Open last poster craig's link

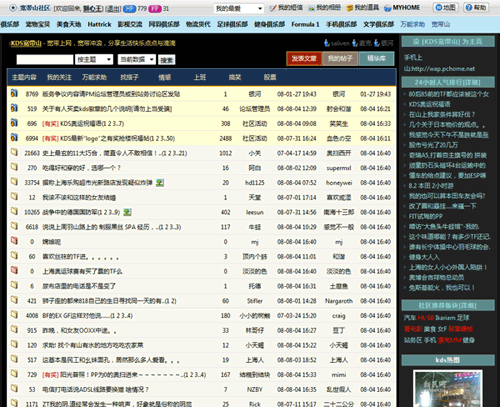coord(339,316)
